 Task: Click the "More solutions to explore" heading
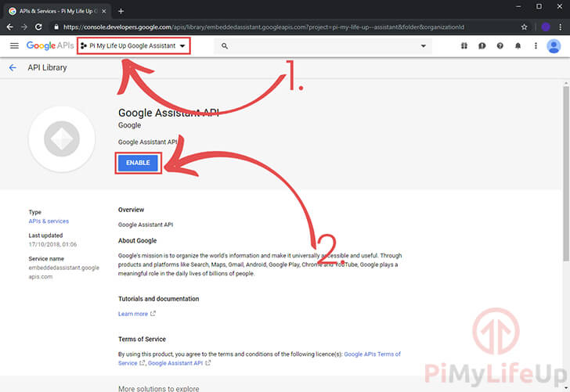pos(158,388)
